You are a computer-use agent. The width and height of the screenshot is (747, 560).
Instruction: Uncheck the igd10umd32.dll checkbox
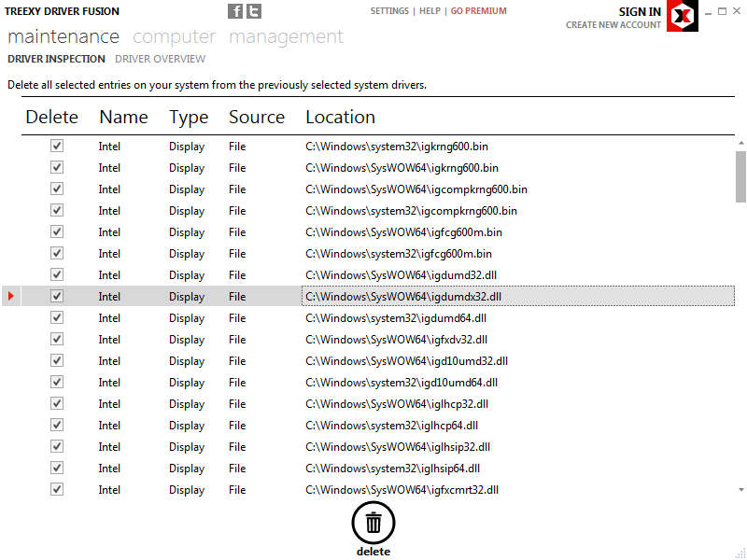pos(57,360)
